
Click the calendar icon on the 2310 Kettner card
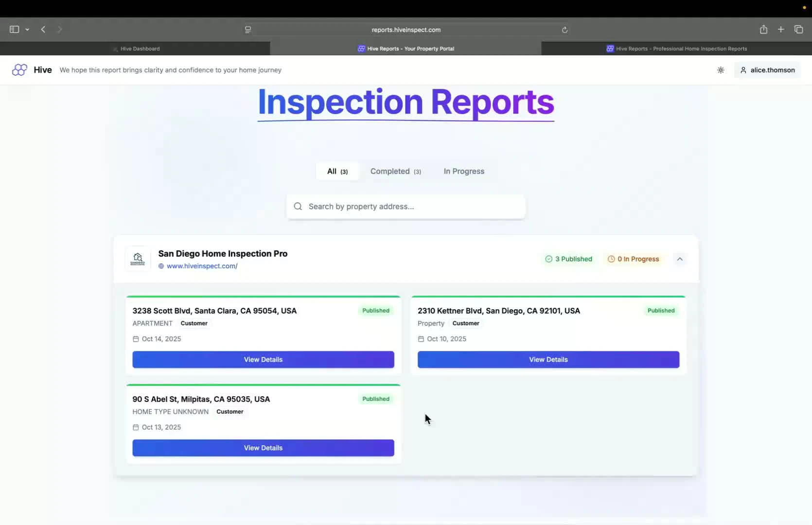(421, 339)
